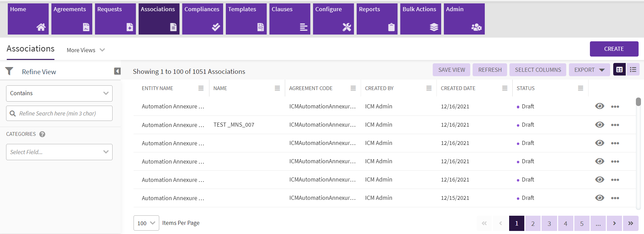The height and width of the screenshot is (234, 644).
Task: Click the Create button
Action: point(614,49)
